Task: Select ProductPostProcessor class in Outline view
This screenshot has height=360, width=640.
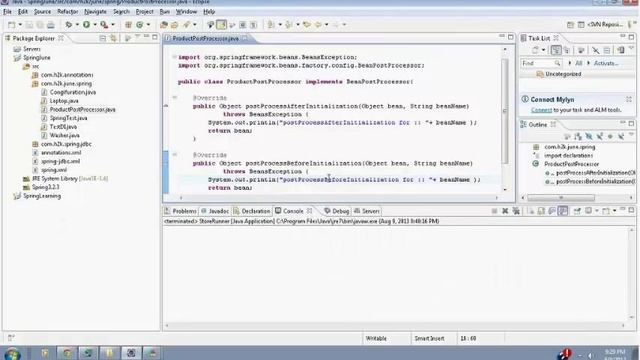Action: click(571, 164)
